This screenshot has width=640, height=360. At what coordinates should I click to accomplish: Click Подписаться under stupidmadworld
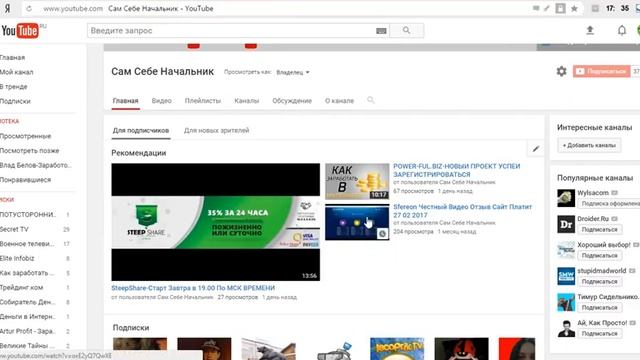(600, 282)
